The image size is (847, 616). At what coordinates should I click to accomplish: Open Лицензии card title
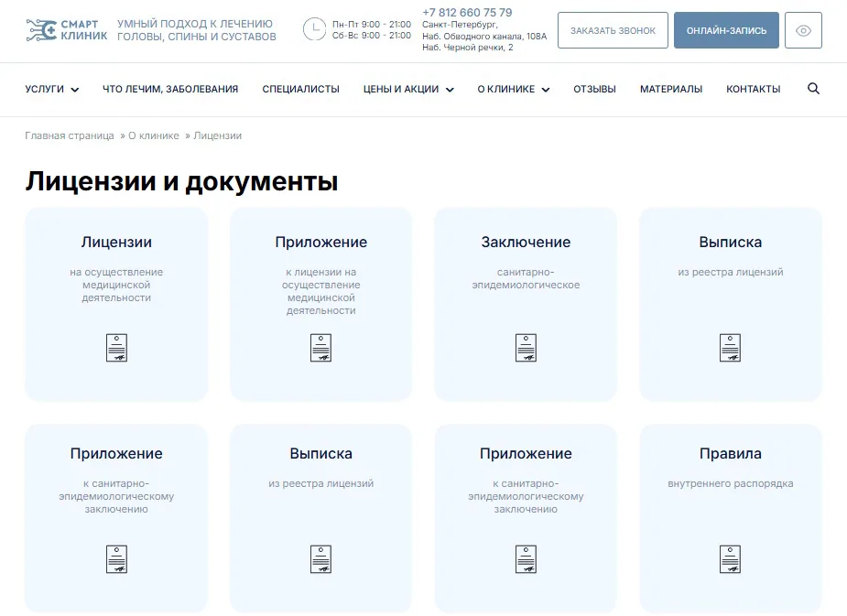116,242
